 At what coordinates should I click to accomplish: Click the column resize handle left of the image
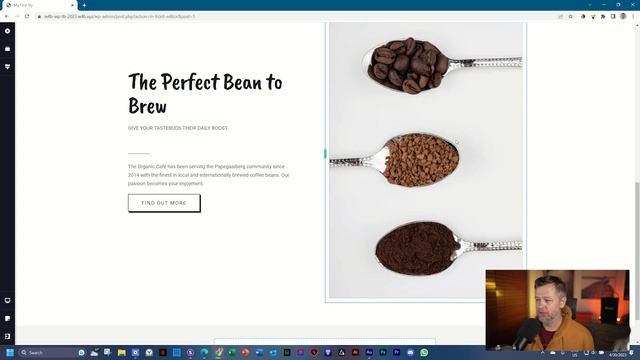tap(325, 153)
